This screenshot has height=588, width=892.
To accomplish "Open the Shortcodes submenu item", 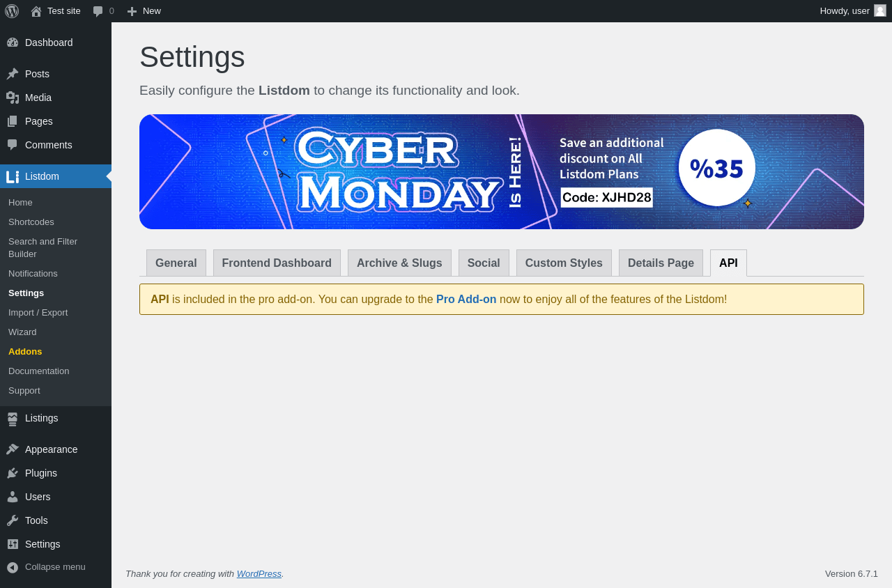I will 31,222.
